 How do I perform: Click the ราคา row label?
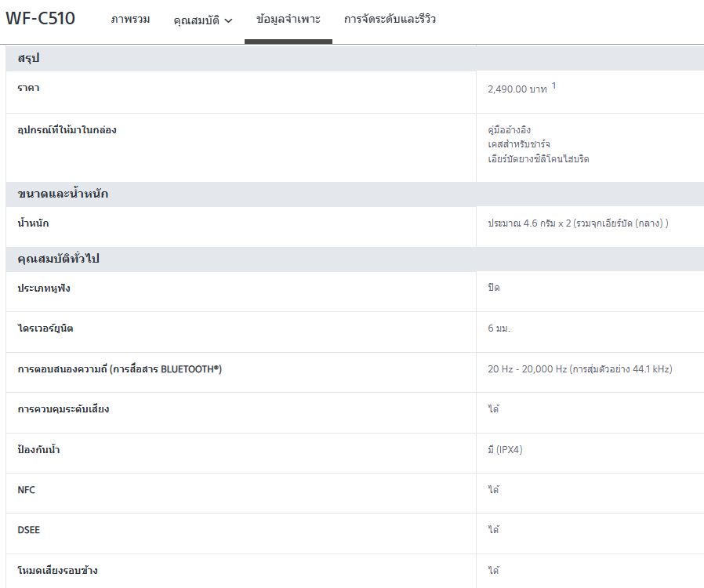(28, 88)
